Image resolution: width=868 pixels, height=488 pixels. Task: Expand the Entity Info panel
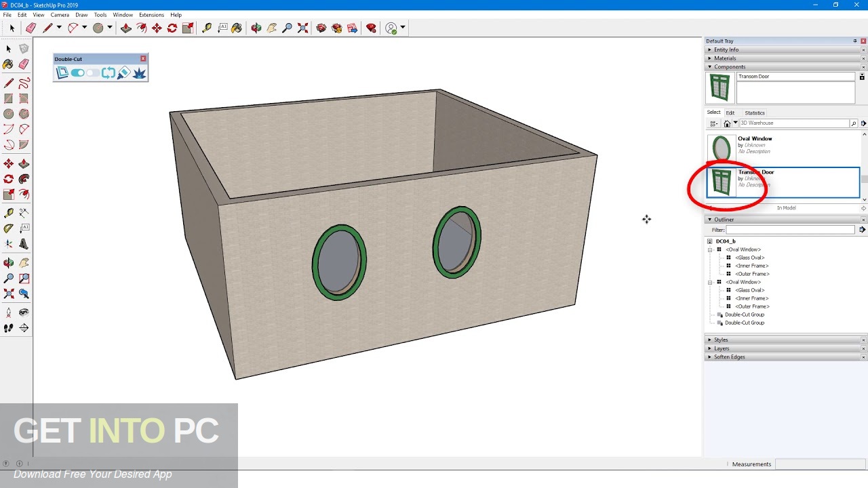(x=710, y=49)
